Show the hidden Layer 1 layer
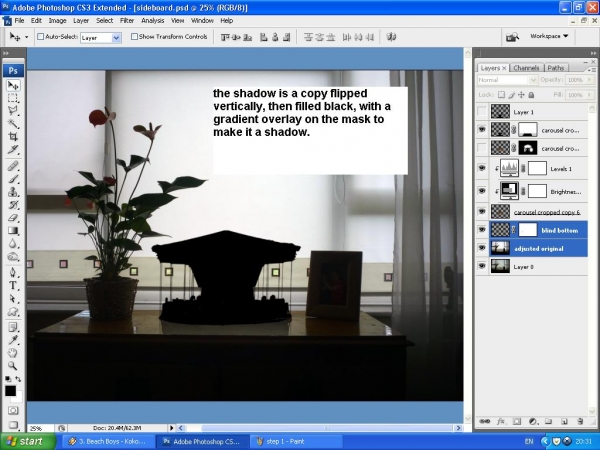 tap(482, 112)
